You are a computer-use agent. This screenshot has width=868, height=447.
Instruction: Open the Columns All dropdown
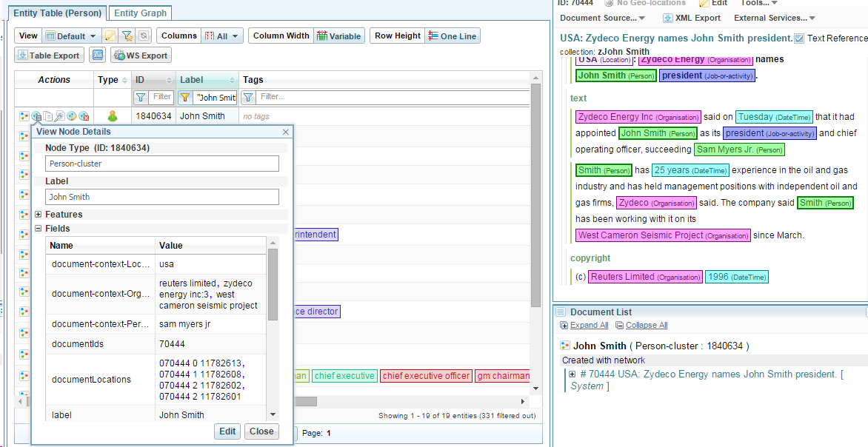click(222, 36)
